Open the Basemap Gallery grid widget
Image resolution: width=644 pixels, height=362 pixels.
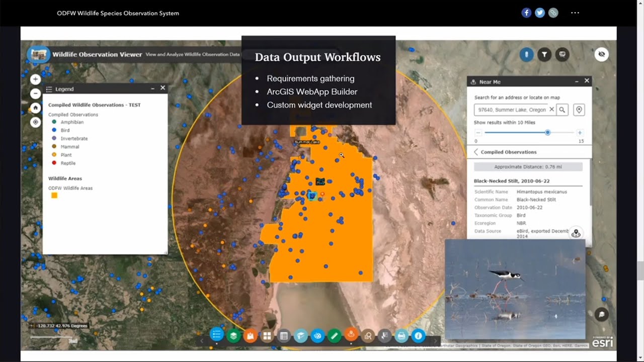pos(267,335)
